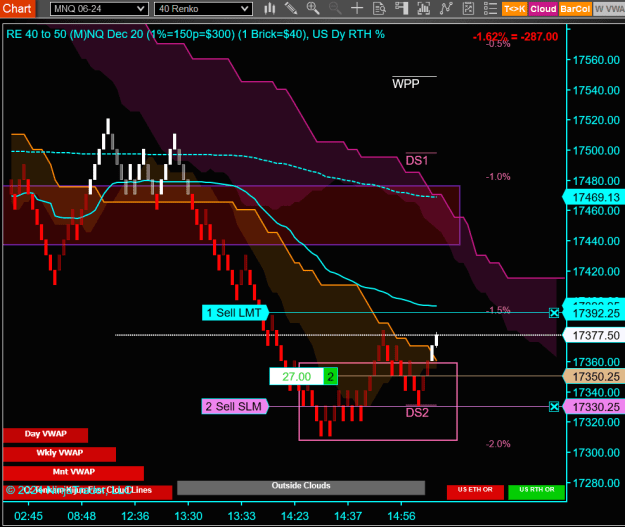Toggle the magenta Cloud button
625x527 pixels.
click(x=543, y=9)
